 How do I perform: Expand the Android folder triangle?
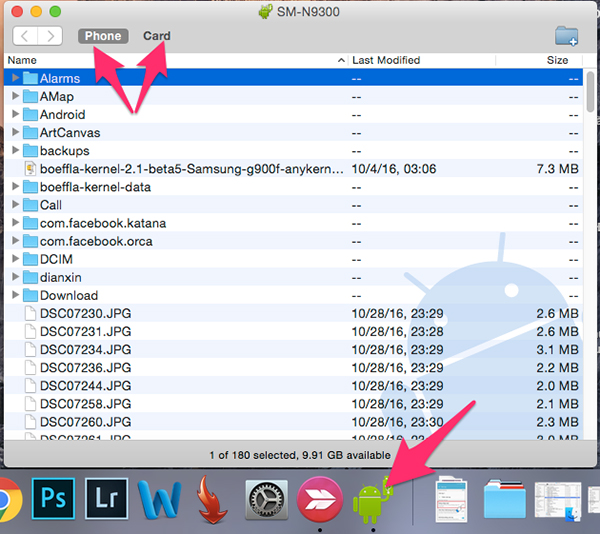coord(15,114)
